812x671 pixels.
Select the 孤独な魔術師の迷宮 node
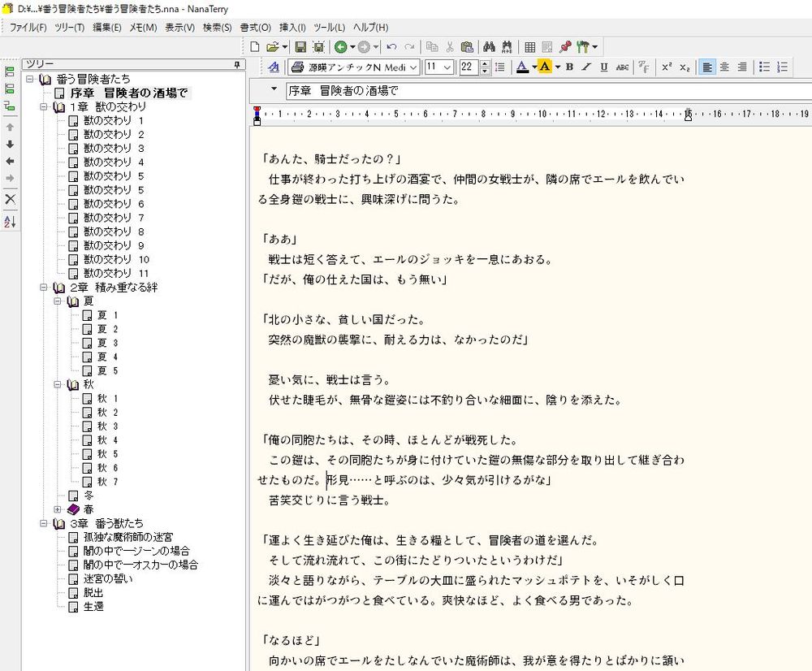click(x=128, y=537)
